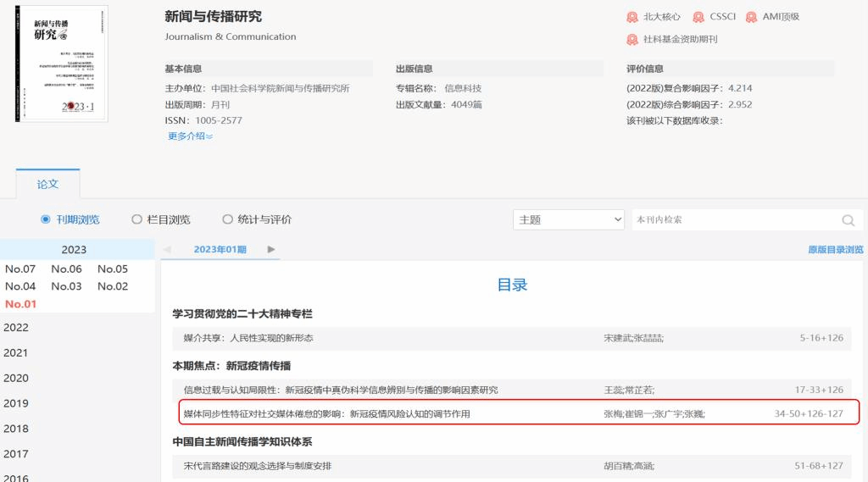Go to next issue with right arrow
The width and height of the screenshot is (868, 482).
pos(271,250)
